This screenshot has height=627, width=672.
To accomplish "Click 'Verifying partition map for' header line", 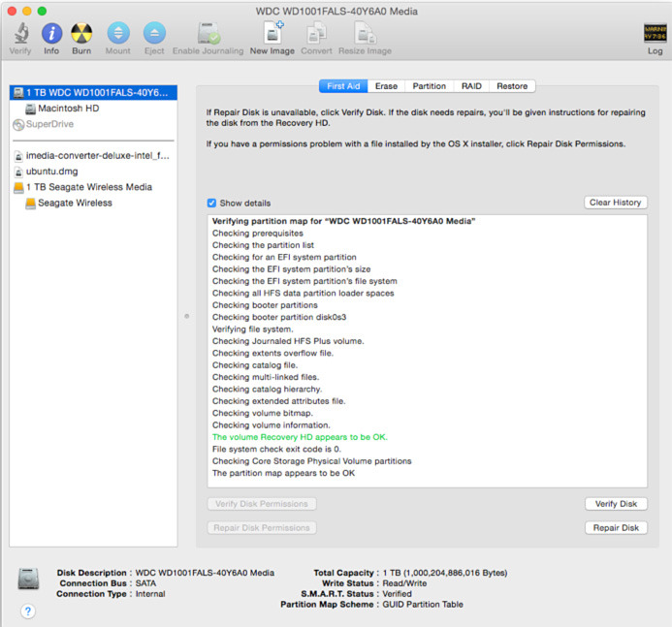I will 343,221.
